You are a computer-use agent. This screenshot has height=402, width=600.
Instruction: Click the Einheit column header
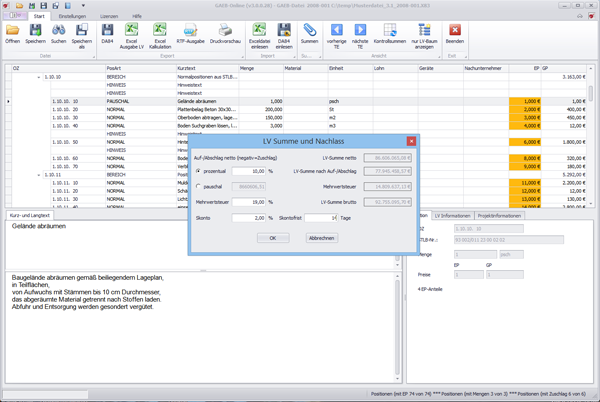point(350,68)
